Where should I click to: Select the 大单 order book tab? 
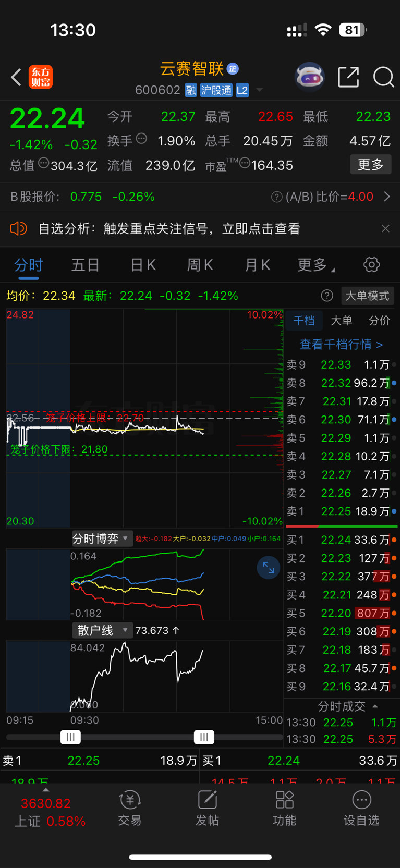point(342,321)
